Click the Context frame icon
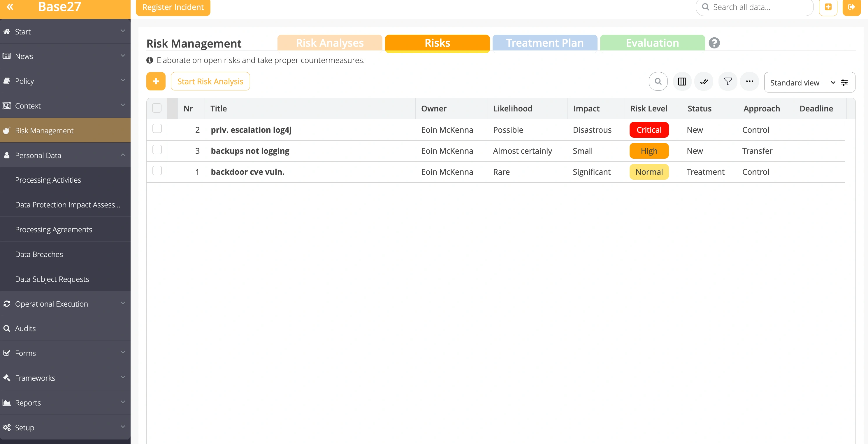The width and height of the screenshot is (868, 444). point(6,106)
